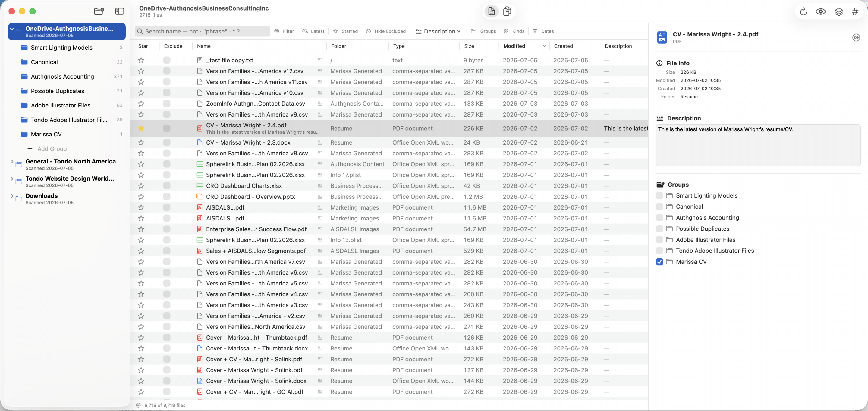The height and width of the screenshot is (411, 868).
Task: Click the refresh rescan icon
Action: (x=803, y=12)
